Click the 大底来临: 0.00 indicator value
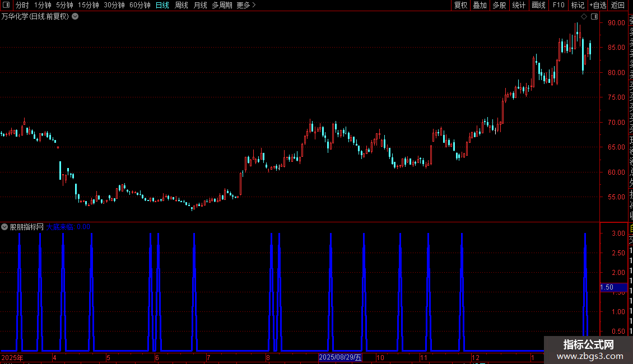Screen dimensions: 633x364 (x=68, y=227)
